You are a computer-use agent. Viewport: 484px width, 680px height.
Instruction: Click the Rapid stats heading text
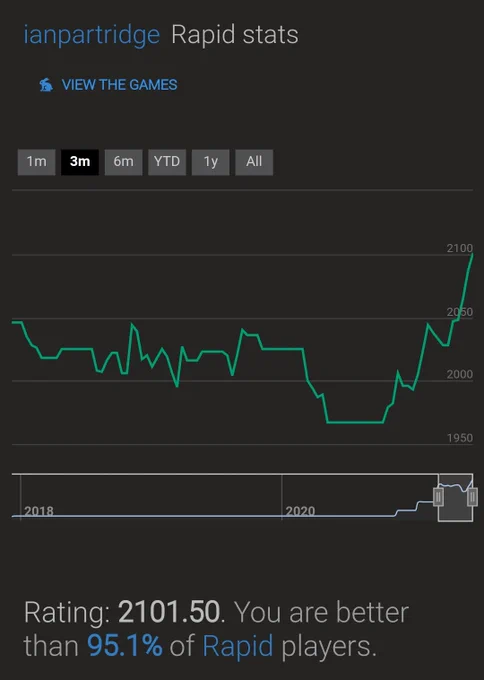click(235, 35)
